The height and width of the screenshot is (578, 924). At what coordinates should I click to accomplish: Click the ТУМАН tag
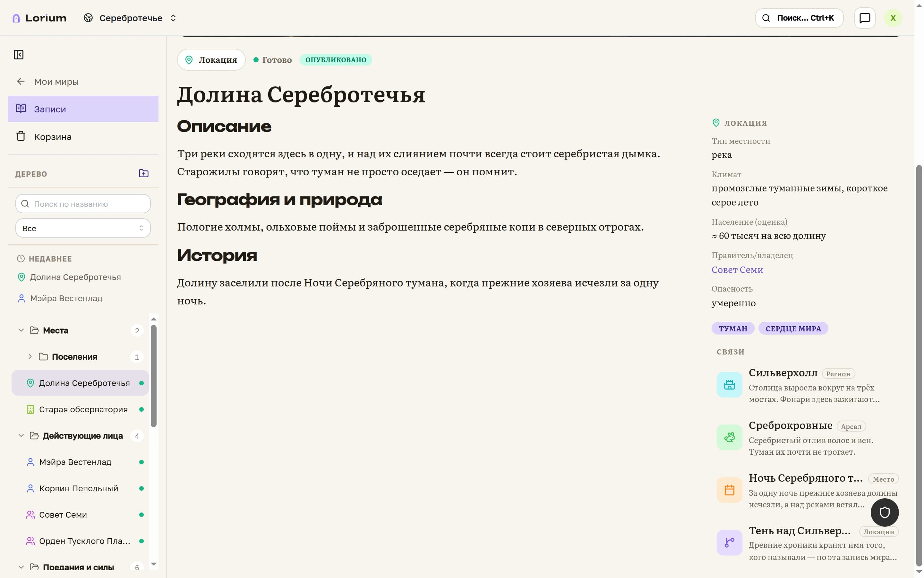[x=733, y=329]
